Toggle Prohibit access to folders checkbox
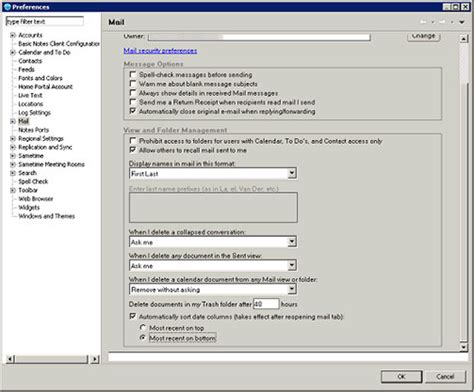Image resolution: width=474 pixels, height=392 pixels. (x=133, y=140)
